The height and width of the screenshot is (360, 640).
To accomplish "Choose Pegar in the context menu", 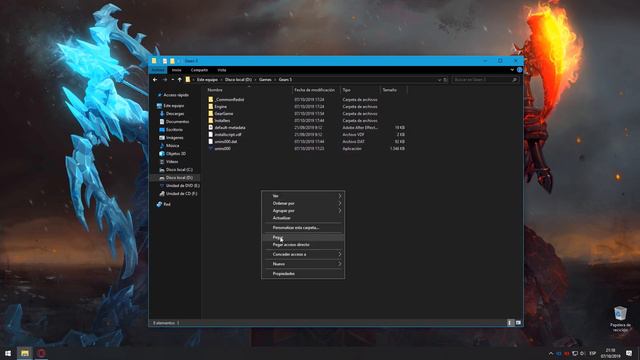I will point(303,237).
